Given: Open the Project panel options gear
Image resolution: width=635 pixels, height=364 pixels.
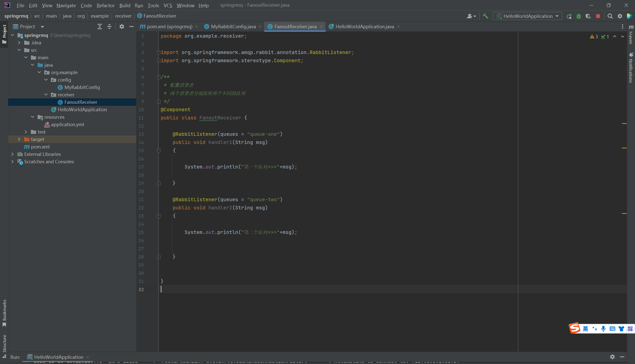Looking at the screenshot, I should click(x=122, y=27).
